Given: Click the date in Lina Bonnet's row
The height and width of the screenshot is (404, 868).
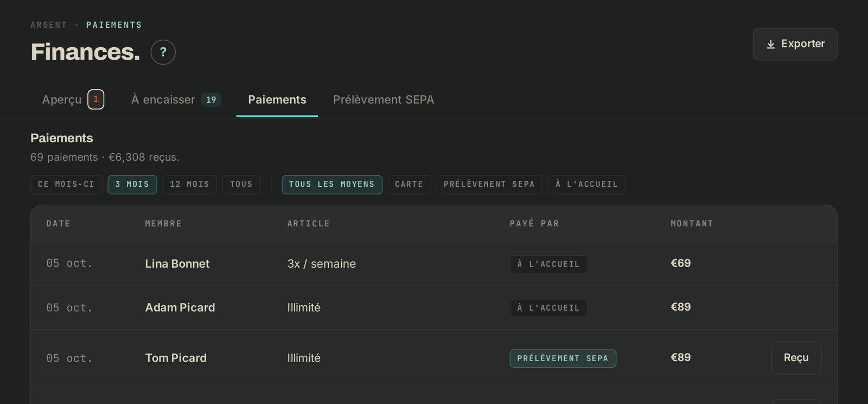Looking at the screenshot, I should (69, 263).
